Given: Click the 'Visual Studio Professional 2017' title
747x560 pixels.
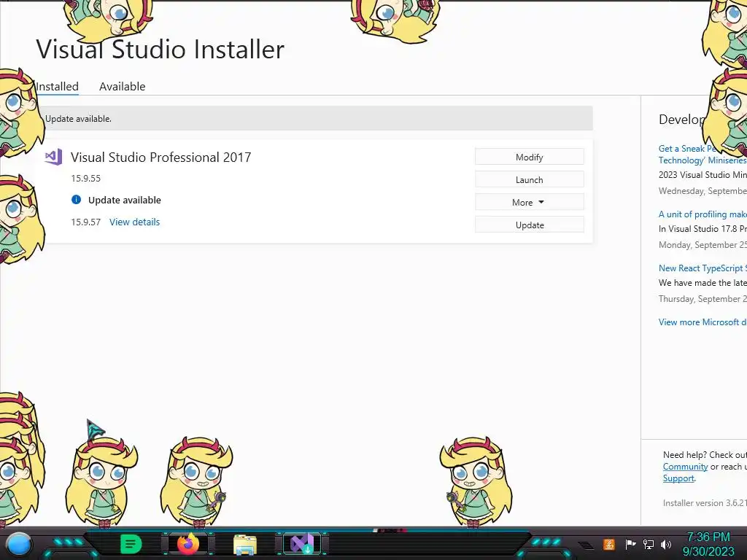Looking at the screenshot, I should tap(161, 157).
